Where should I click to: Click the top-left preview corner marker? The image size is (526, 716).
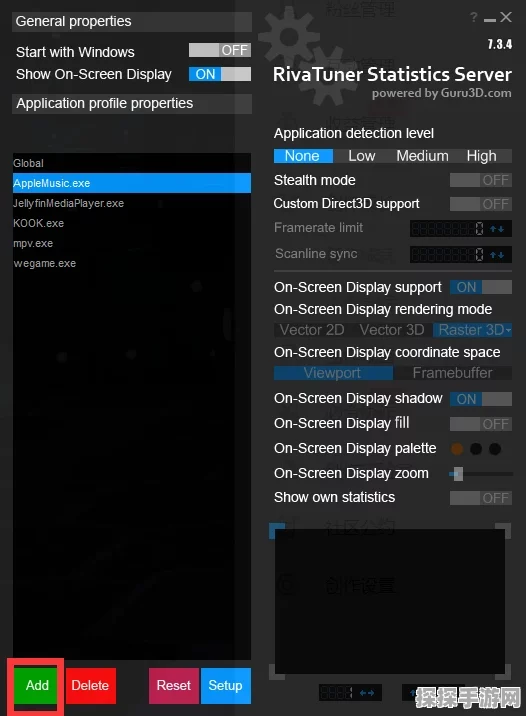tap(277, 532)
